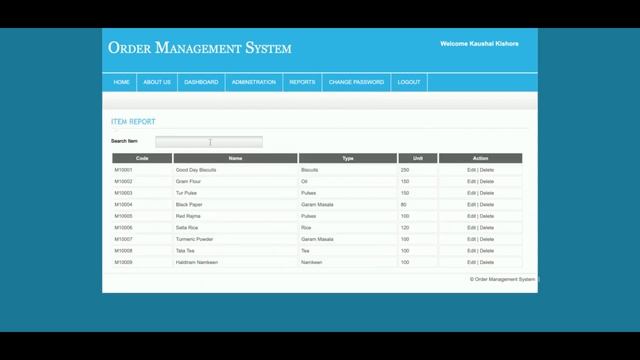Viewport: 640px width, 360px height.
Task: Click the Code column header
Action: pos(142,158)
